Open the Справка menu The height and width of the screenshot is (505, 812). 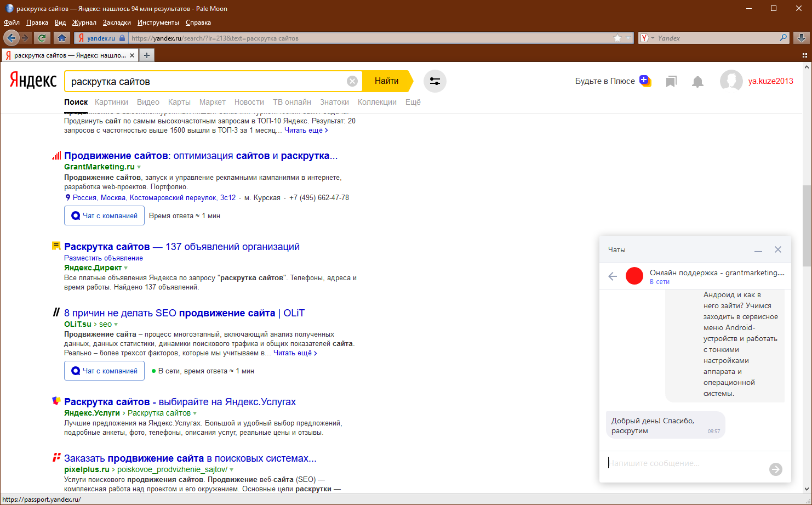click(x=198, y=22)
